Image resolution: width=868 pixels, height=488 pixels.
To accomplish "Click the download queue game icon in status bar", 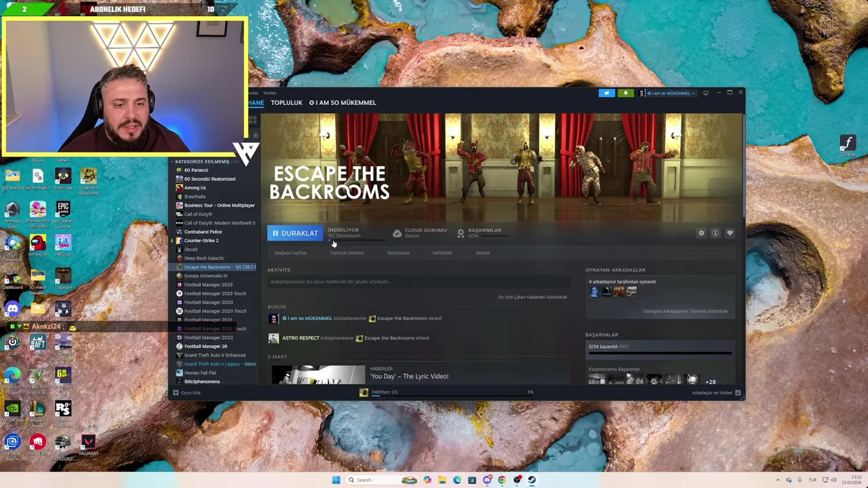I will click(x=363, y=392).
